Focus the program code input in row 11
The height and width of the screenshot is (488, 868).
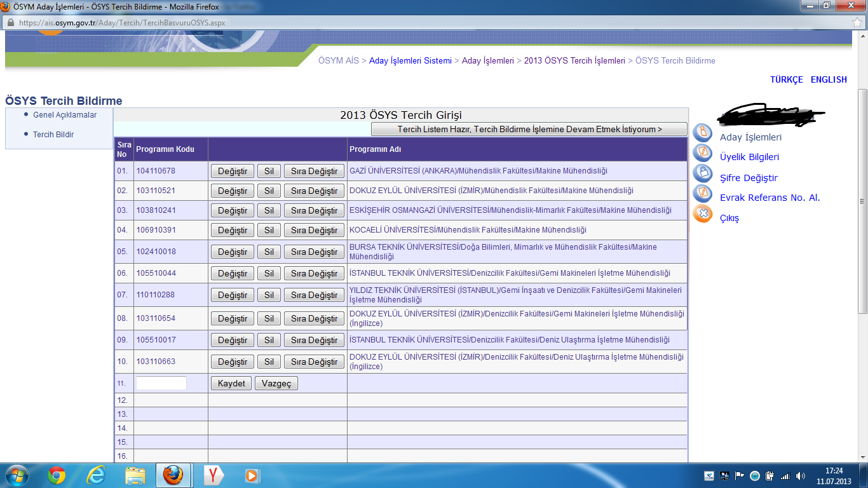(161, 383)
